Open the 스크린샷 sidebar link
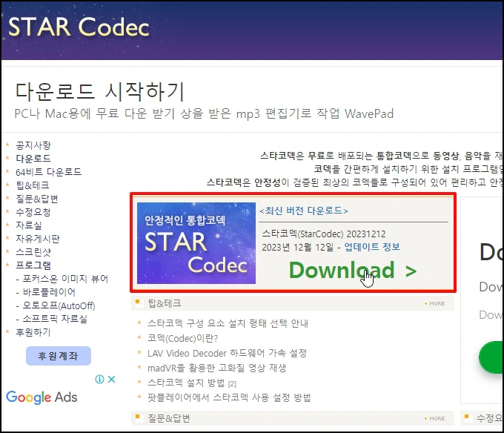This screenshot has width=504, height=433. click(33, 252)
